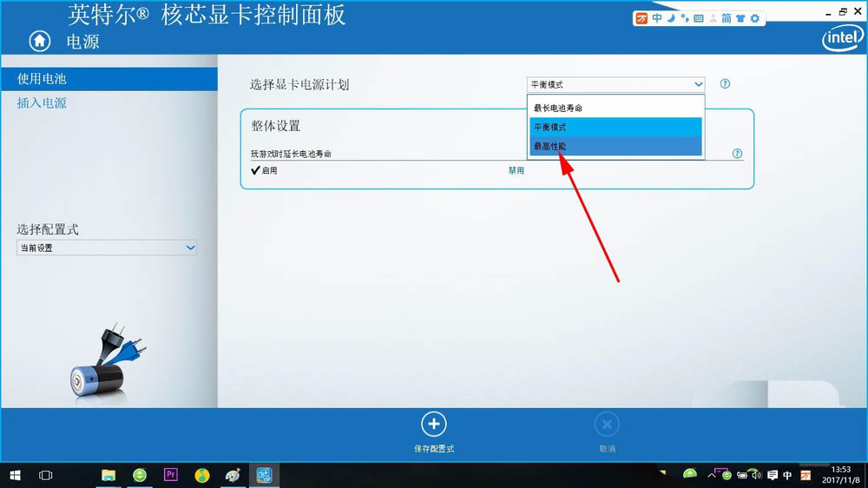The height and width of the screenshot is (488, 868).
Task: Choose 最长电池寿命 from the list
Action: pos(615,108)
